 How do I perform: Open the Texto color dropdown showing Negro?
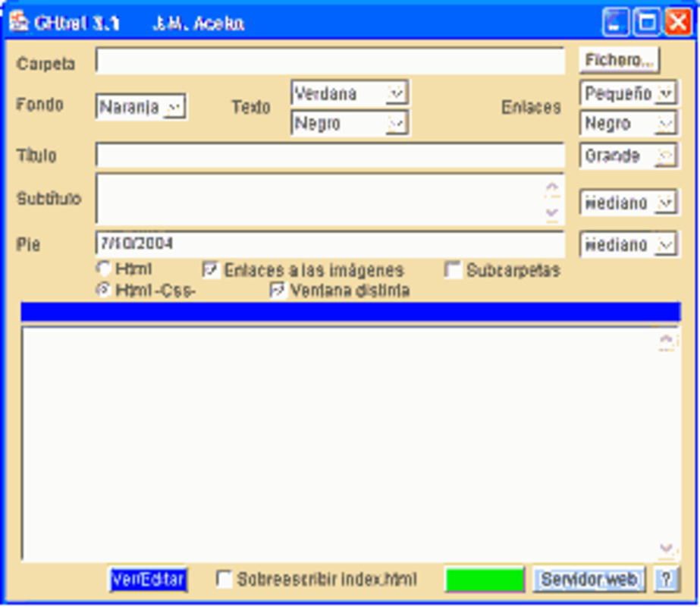pos(349,123)
